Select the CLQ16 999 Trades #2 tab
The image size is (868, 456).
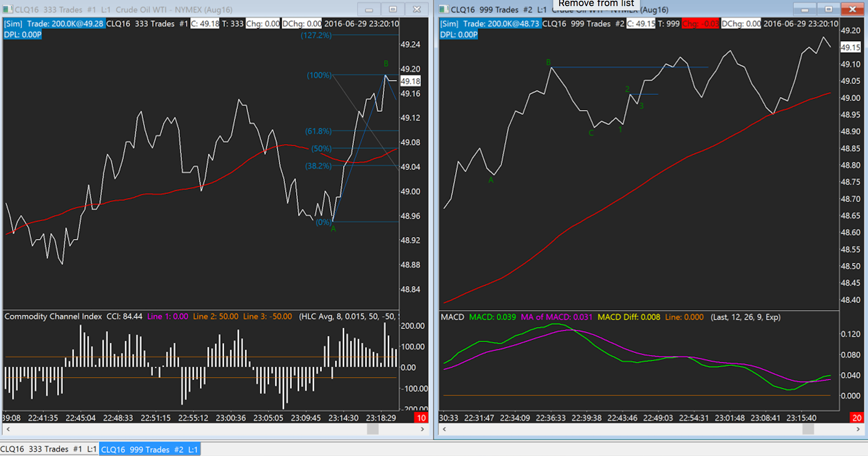click(149, 449)
